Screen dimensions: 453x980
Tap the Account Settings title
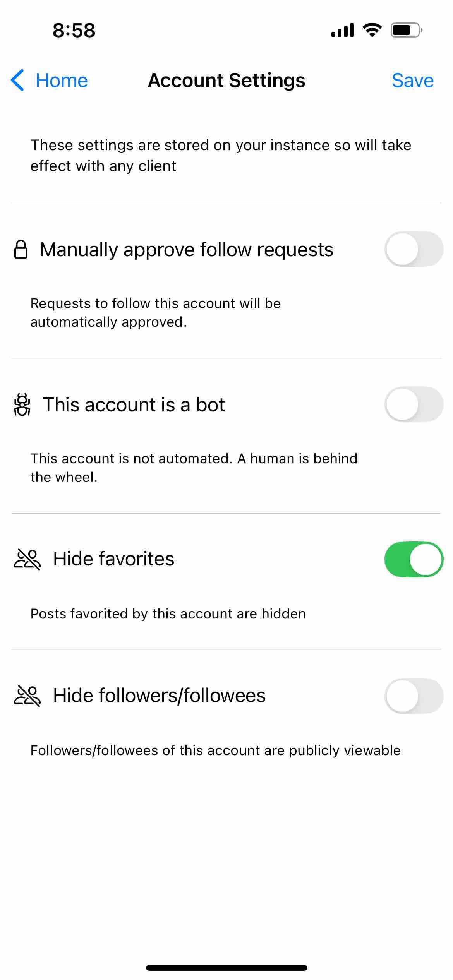[226, 81]
